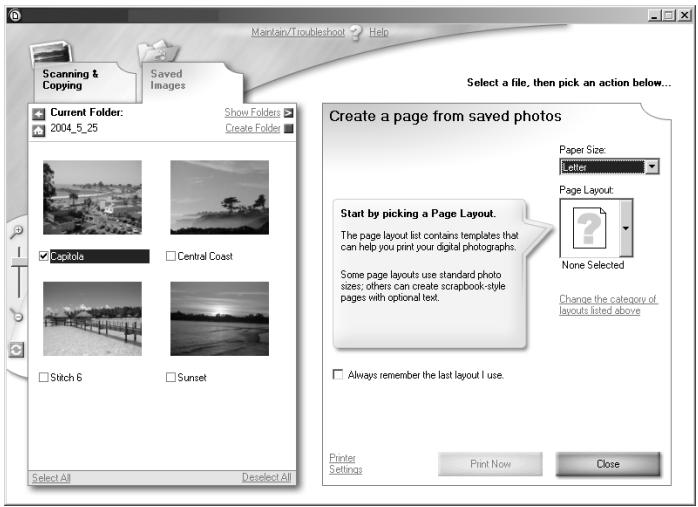
Task: Select the Capitola photo thumbnail
Action: tap(93, 197)
